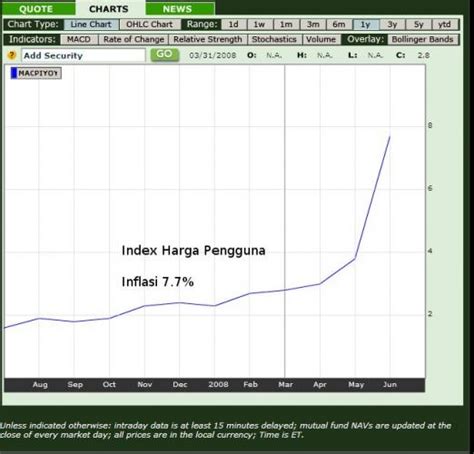
Task: Enable Bollinger Bands overlay
Action: tap(422, 39)
